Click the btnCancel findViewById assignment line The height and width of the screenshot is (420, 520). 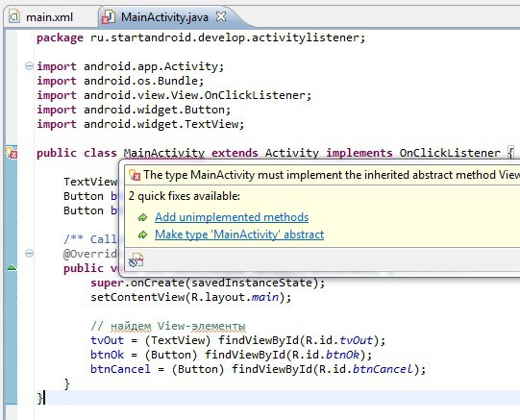[x=259, y=369]
